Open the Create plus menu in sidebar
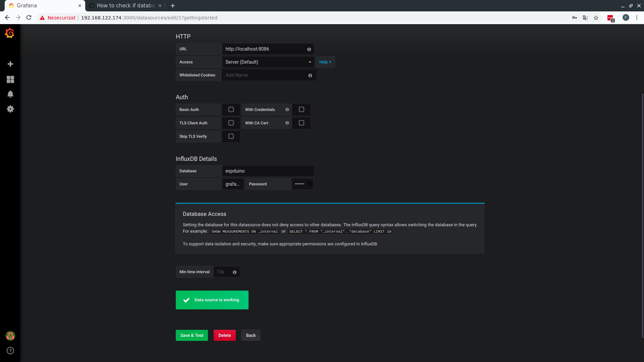Viewport: 644px width, 362px height. click(x=10, y=64)
